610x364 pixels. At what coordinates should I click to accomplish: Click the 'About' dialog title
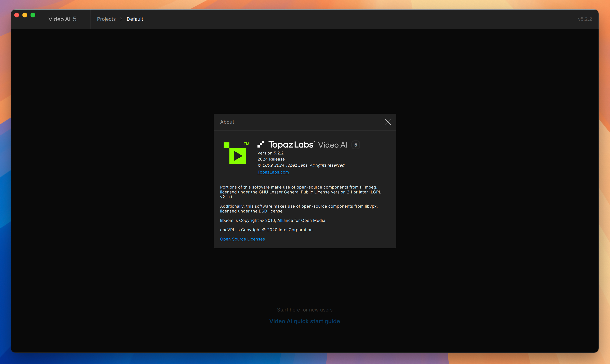227,122
